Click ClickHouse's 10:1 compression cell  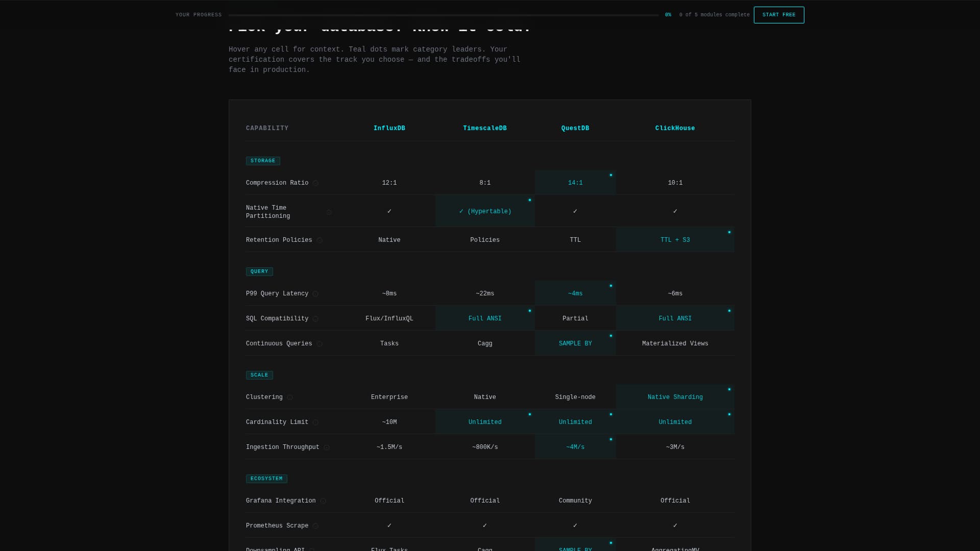click(x=675, y=183)
